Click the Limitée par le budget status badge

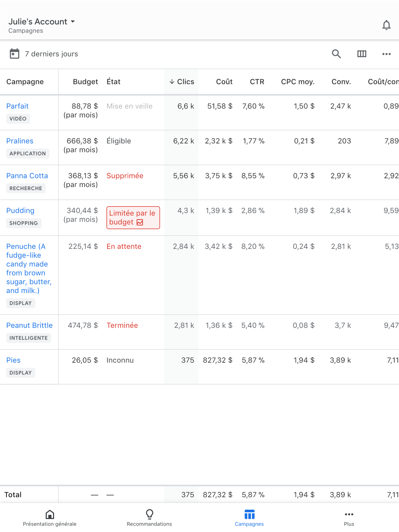(133, 218)
